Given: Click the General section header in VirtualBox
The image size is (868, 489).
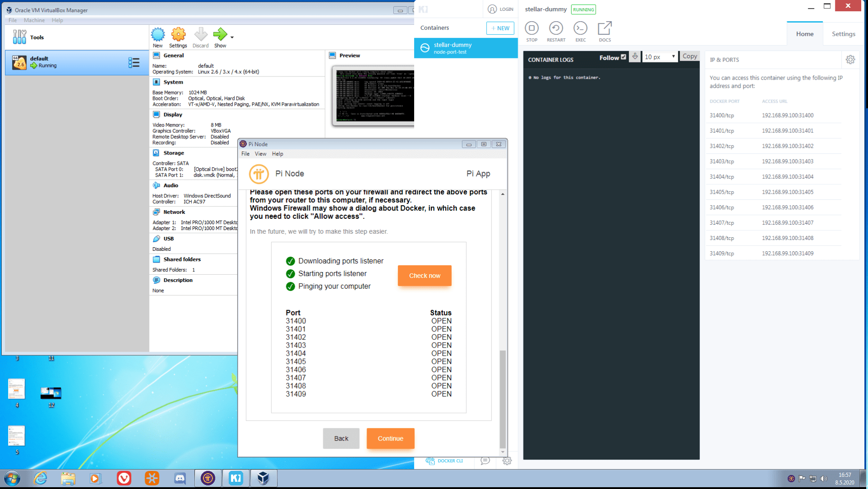Looking at the screenshot, I should coord(174,56).
